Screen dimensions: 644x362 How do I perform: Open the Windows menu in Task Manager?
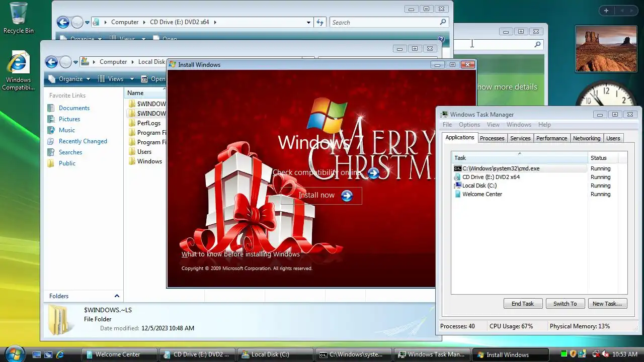pos(519,125)
